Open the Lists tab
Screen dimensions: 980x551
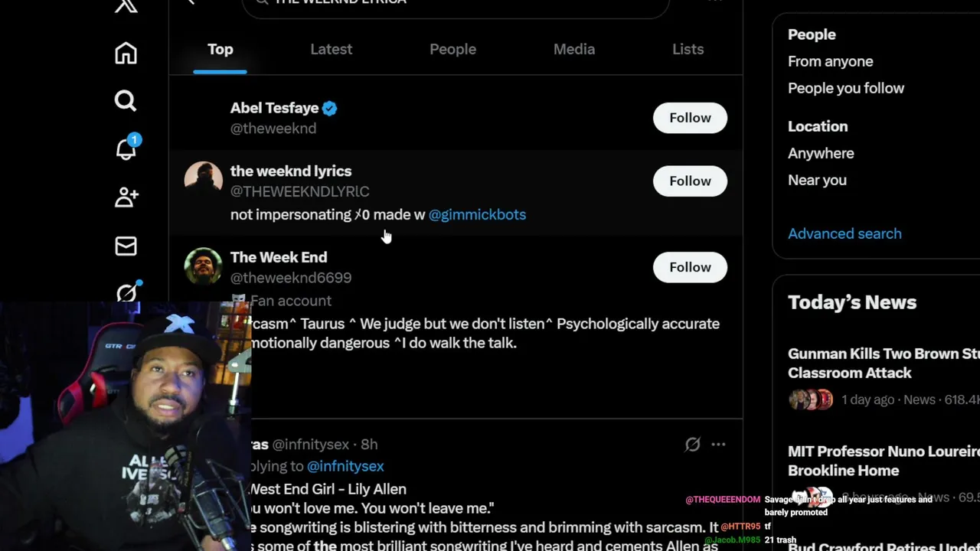pos(688,49)
